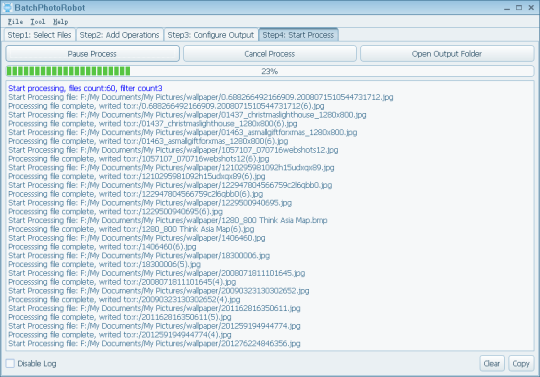The height and width of the screenshot is (377, 540).
Task: Click the 201276224846356.jpg start line
Action: click(154, 343)
